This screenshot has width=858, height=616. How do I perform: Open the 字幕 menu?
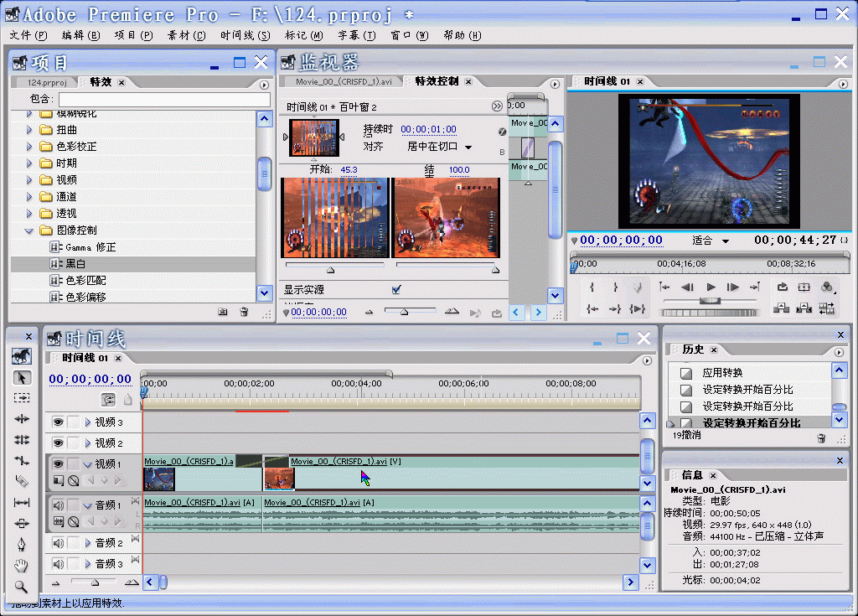pos(357,35)
